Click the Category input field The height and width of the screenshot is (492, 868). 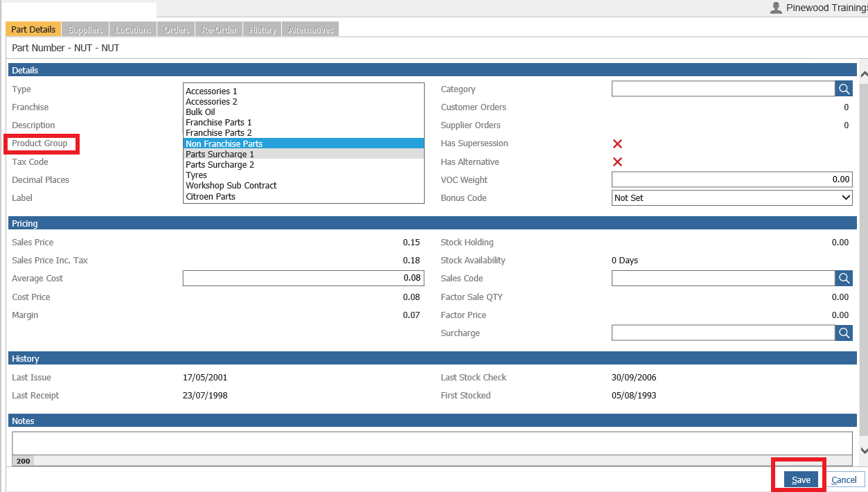pyautogui.click(x=723, y=89)
